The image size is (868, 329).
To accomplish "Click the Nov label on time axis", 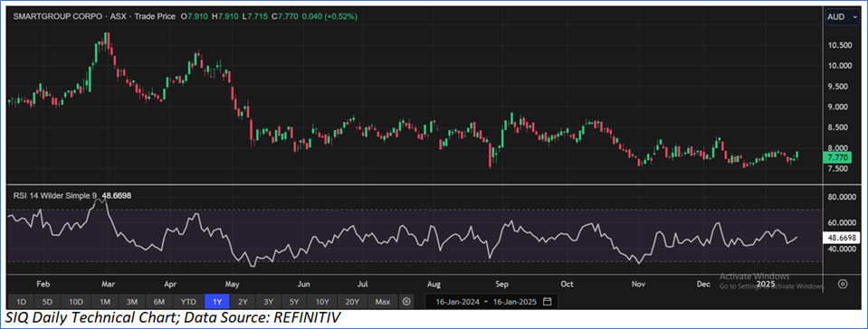I will tap(639, 284).
